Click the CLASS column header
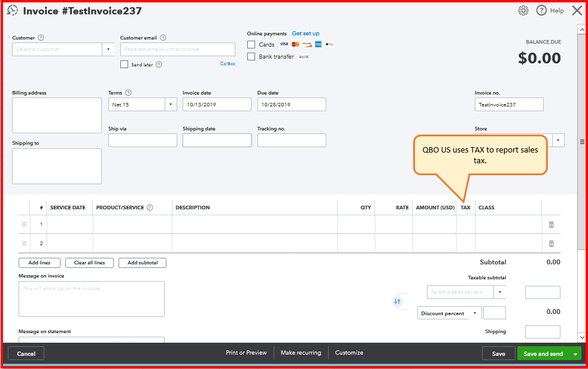Image resolution: width=588 pixels, height=369 pixels. coord(486,208)
